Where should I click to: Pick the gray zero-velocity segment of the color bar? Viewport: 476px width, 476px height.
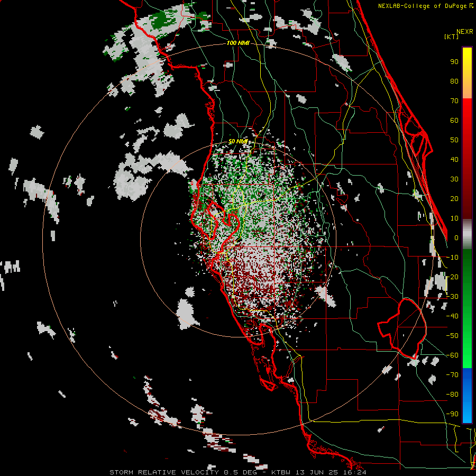click(467, 234)
